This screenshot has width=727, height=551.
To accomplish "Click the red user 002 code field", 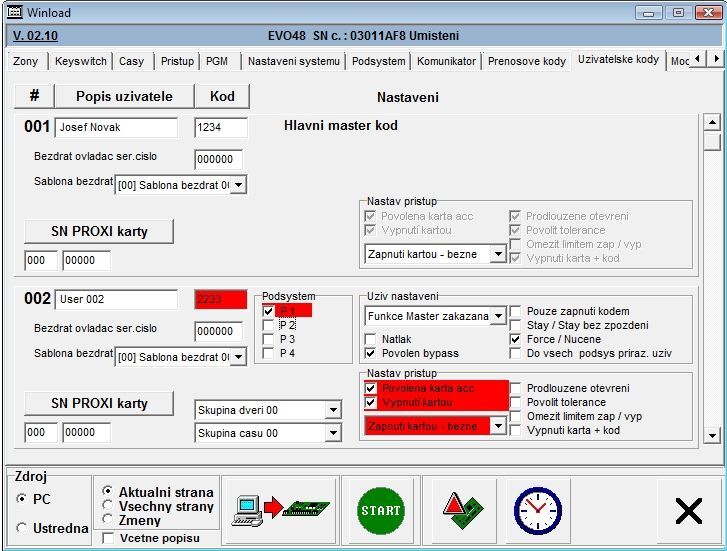I will pos(220,299).
